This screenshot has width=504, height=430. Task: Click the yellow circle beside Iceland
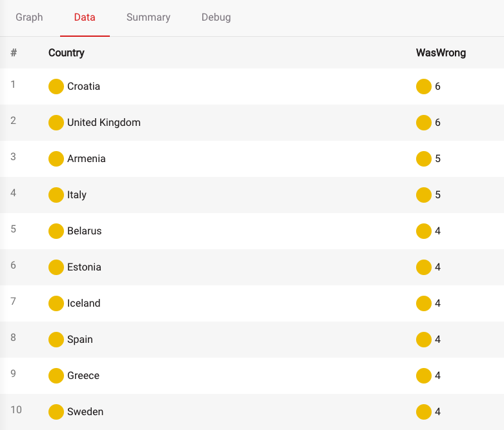click(56, 303)
